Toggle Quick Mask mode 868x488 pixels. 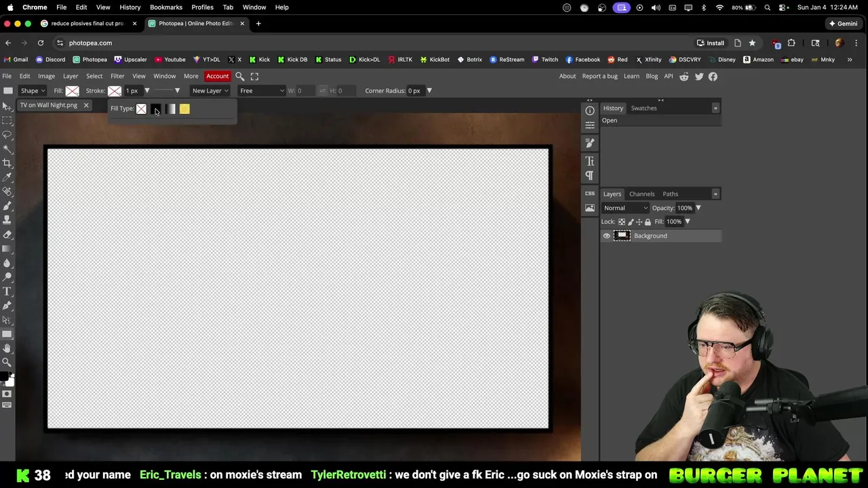click(7, 394)
